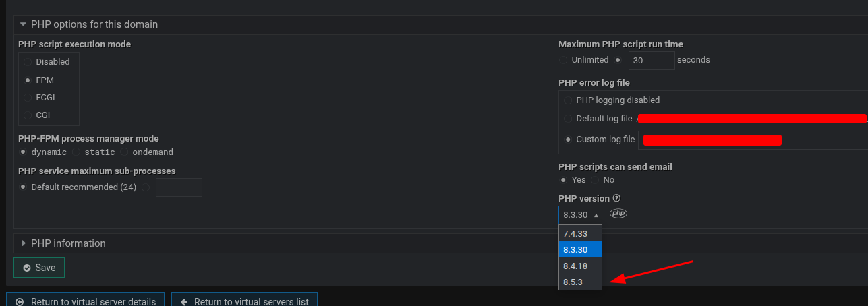Viewport: 868px width, 306px height.
Task: Choose PHP logging disabled option
Action: (x=568, y=100)
